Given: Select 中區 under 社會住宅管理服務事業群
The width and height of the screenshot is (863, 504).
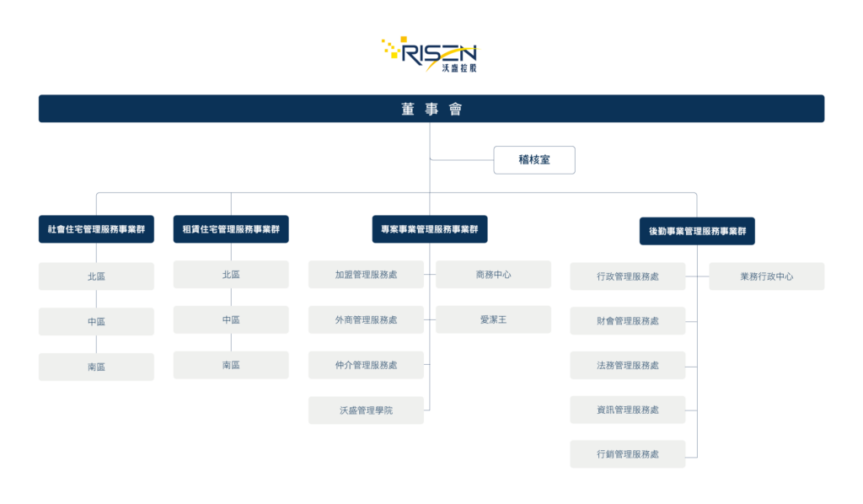Looking at the screenshot, I should point(96,321).
